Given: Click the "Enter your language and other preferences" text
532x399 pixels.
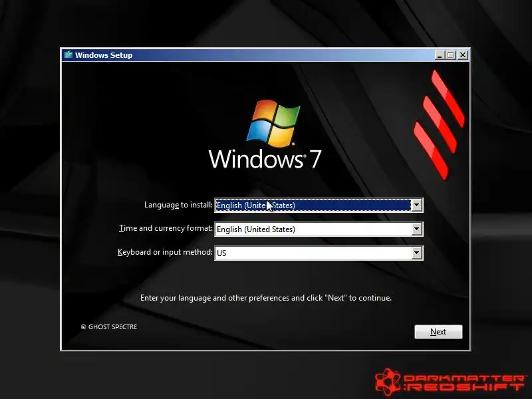Looking at the screenshot, I should [x=266, y=298].
